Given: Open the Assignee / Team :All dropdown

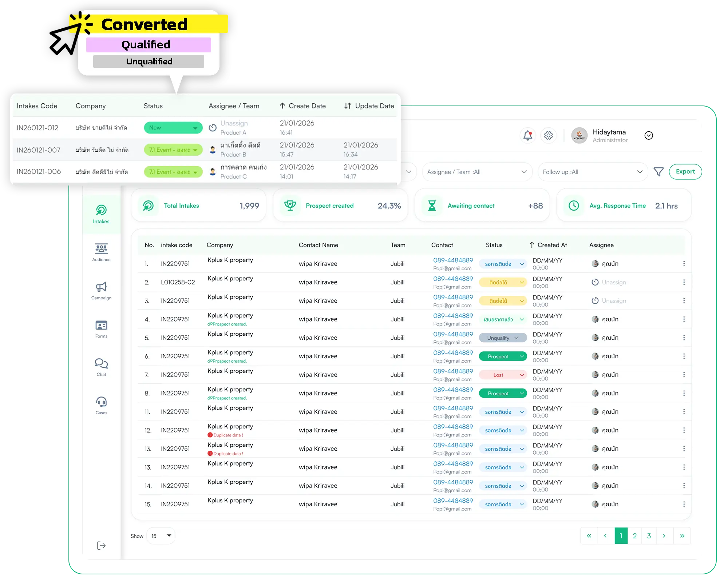Looking at the screenshot, I should (x=477, y=172).
